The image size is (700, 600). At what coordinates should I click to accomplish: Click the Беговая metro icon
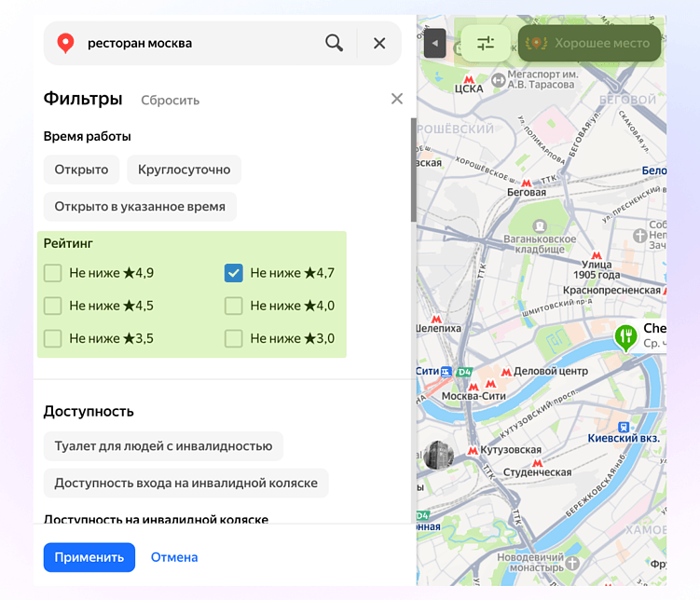pos(527,183)
